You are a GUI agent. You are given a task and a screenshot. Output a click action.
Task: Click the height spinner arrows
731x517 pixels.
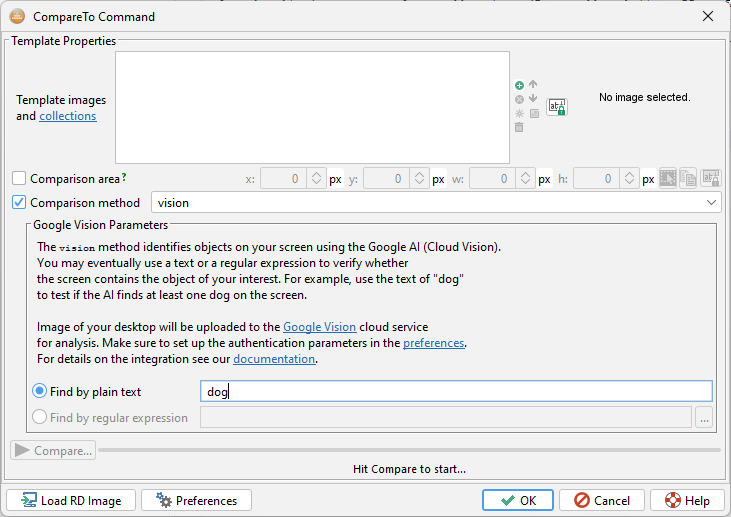tap(629, 179)
